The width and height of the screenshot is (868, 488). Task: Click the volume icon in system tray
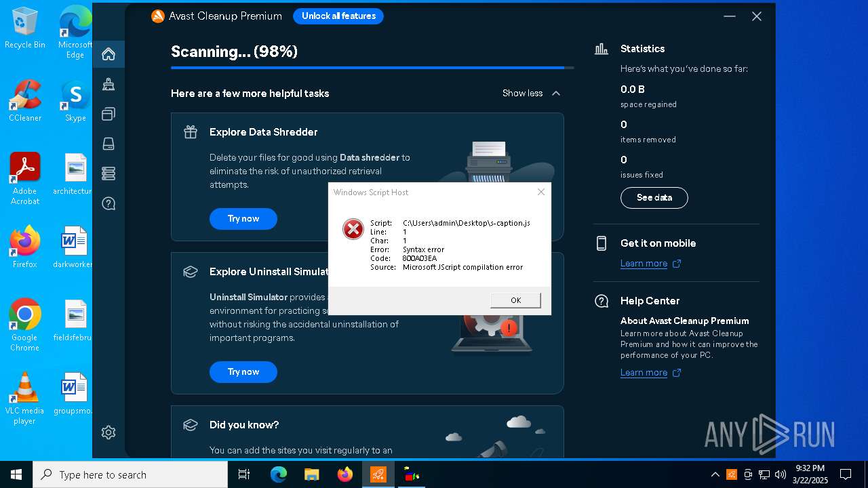780,474
